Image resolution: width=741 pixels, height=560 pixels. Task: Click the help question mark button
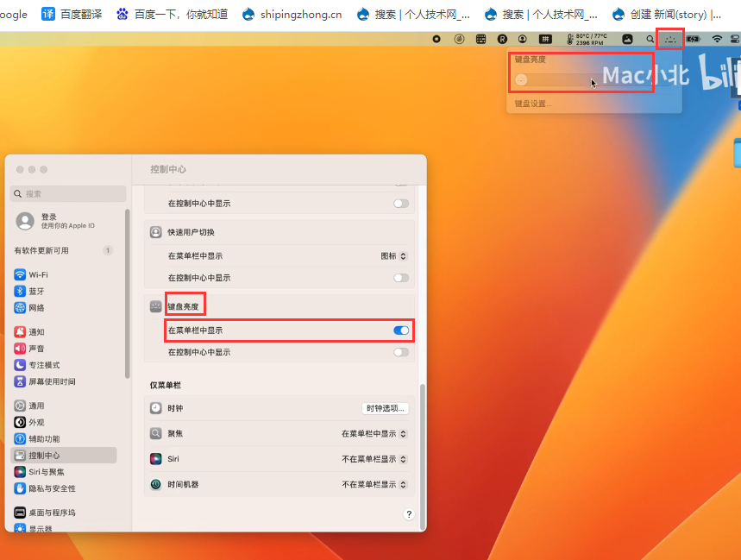(x=409, y=514)
